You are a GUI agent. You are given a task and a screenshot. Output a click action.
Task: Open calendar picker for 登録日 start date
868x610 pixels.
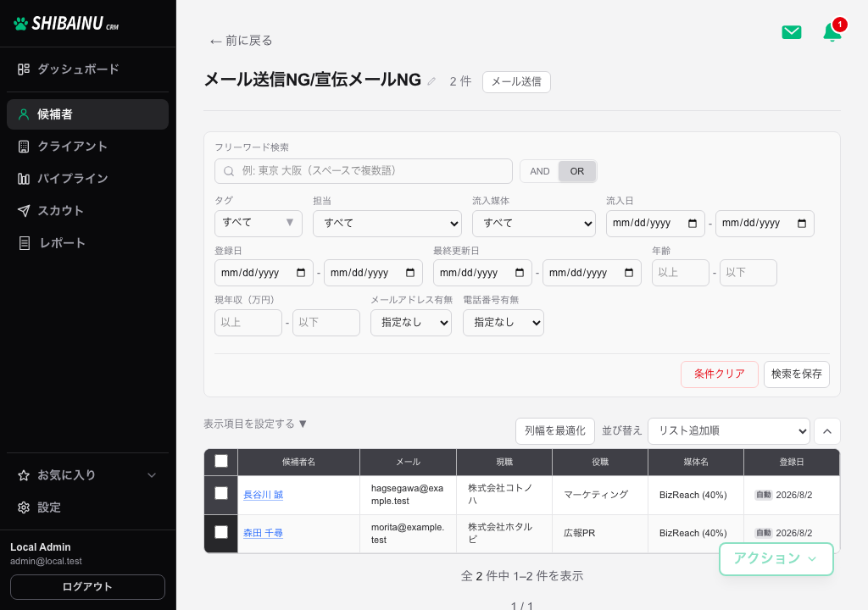[x=301, y=273]
